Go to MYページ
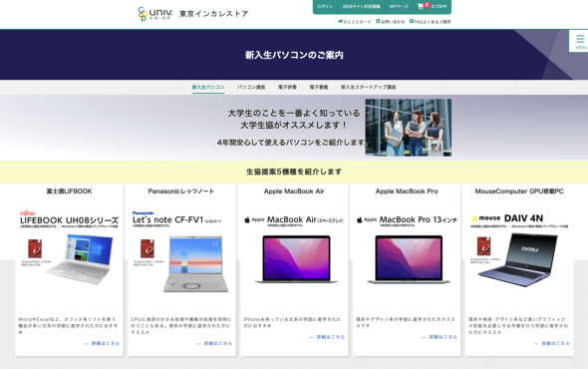 [399, 6]
